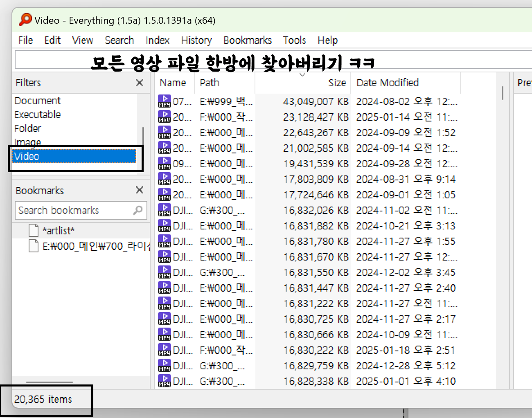The height and width of the screenshot is (418, 532).
Task: Click MP4 icon of 16,830,222 KB file
Action: (165, 350)
